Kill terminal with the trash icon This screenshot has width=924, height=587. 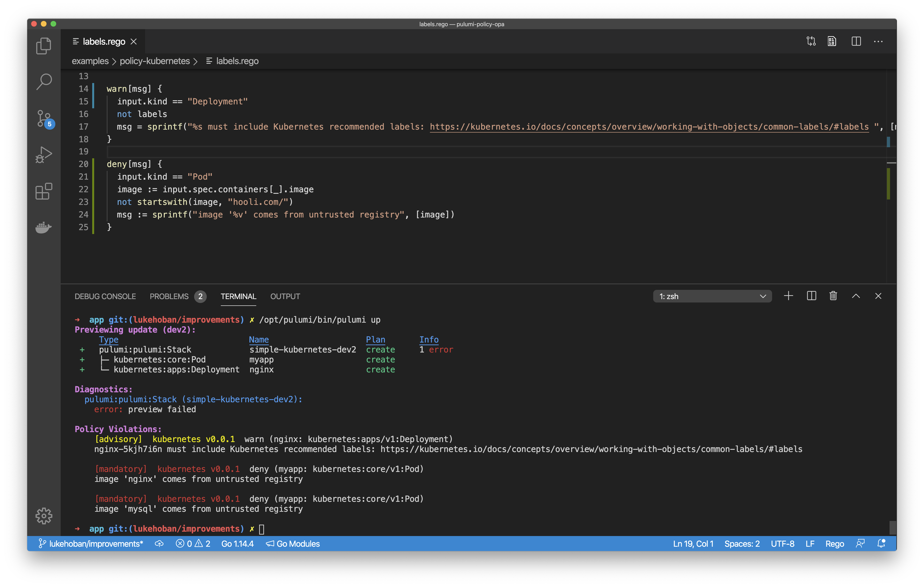[x=833, y=296]
